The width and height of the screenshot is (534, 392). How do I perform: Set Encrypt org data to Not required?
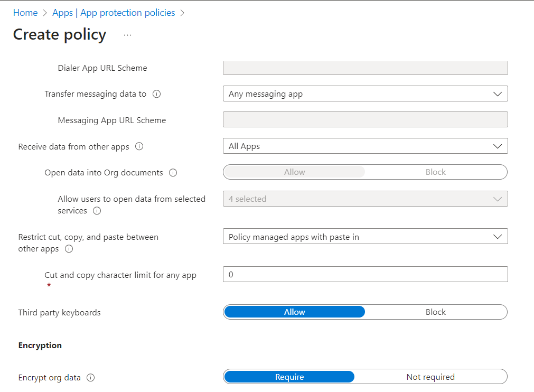[x=430, y=377]
